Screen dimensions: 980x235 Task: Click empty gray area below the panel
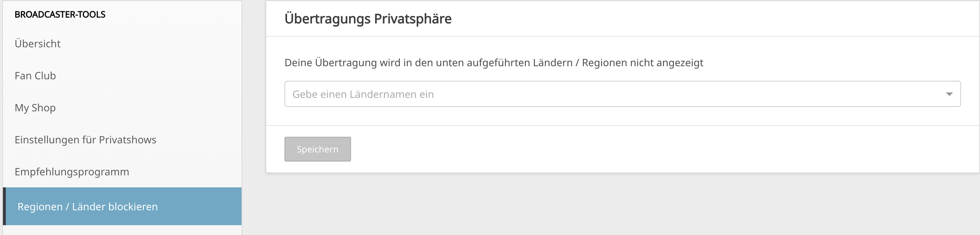622,204
